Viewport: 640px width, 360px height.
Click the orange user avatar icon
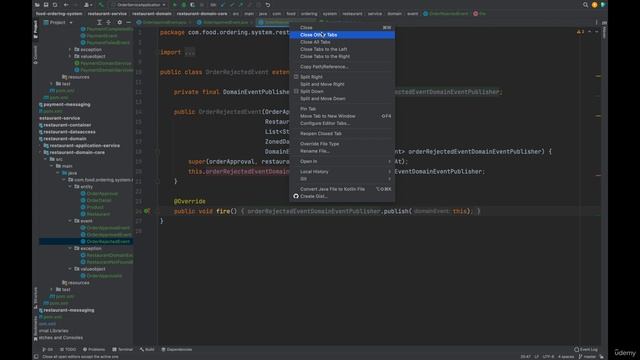coord(594,5)
